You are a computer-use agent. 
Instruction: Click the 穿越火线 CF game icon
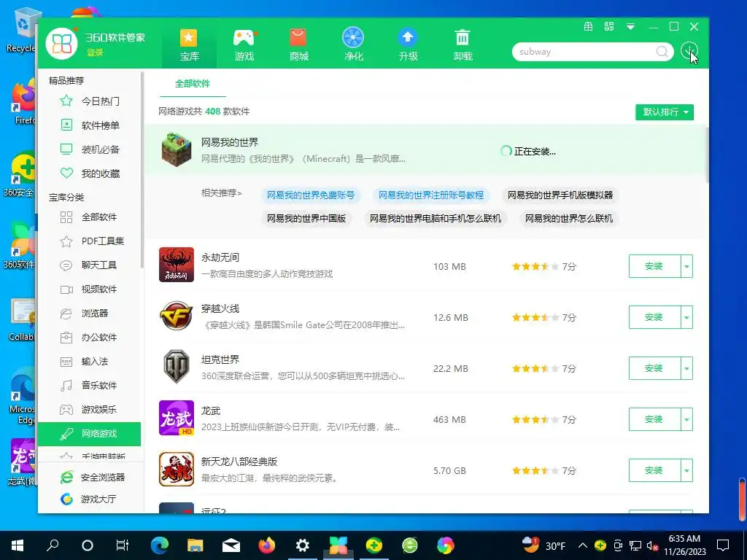(177, 316)
